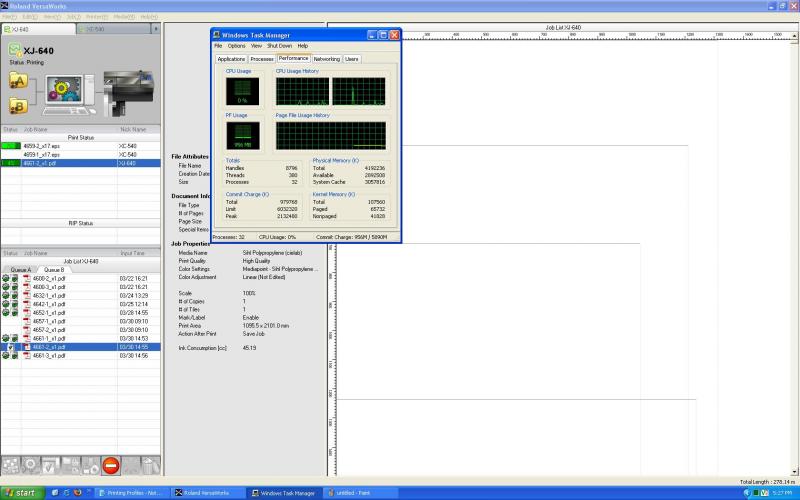Switch to the XJ-640 printer tab
800x500 pixels.
coord(38,29)
